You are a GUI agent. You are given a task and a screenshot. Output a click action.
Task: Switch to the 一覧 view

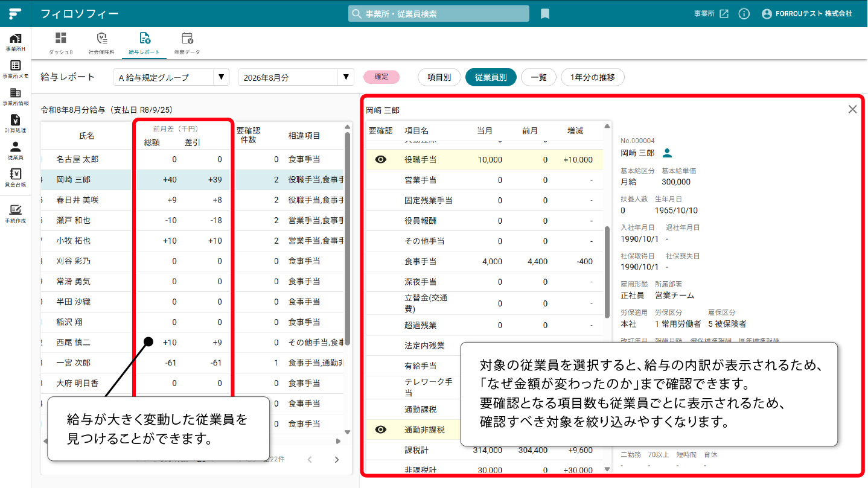(x=538, y=77)
